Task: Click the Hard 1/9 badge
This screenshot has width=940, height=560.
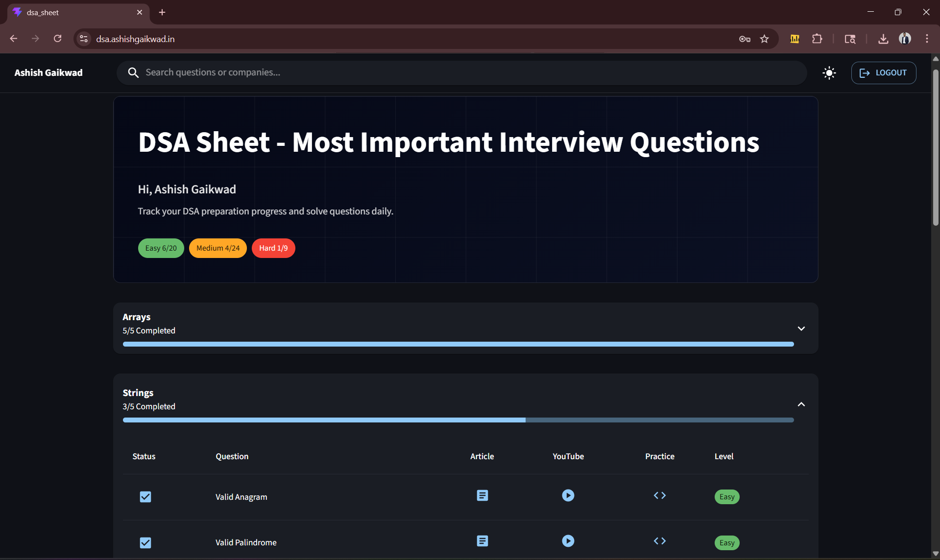Action: click(x=273, y=248)
